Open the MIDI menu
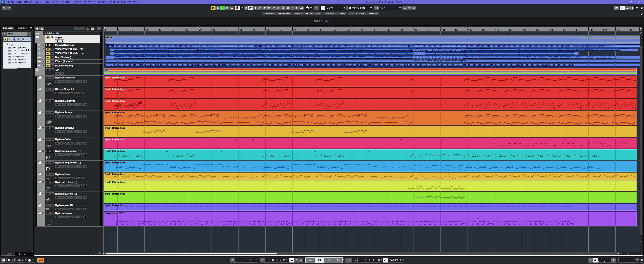Screen dimensions: 644x264 coord(47,2)
